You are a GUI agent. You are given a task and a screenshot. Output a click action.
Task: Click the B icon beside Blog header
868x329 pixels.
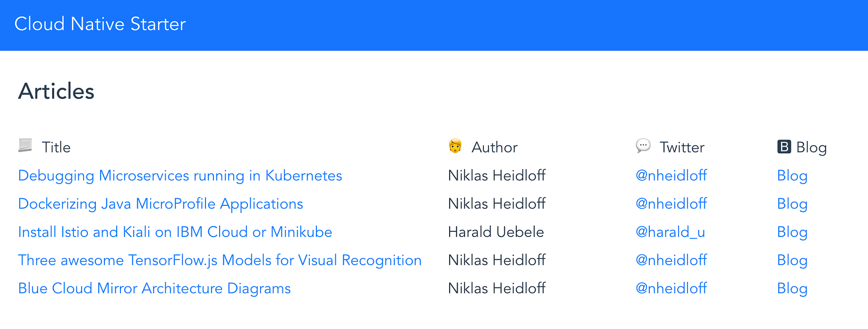(783, 147)
